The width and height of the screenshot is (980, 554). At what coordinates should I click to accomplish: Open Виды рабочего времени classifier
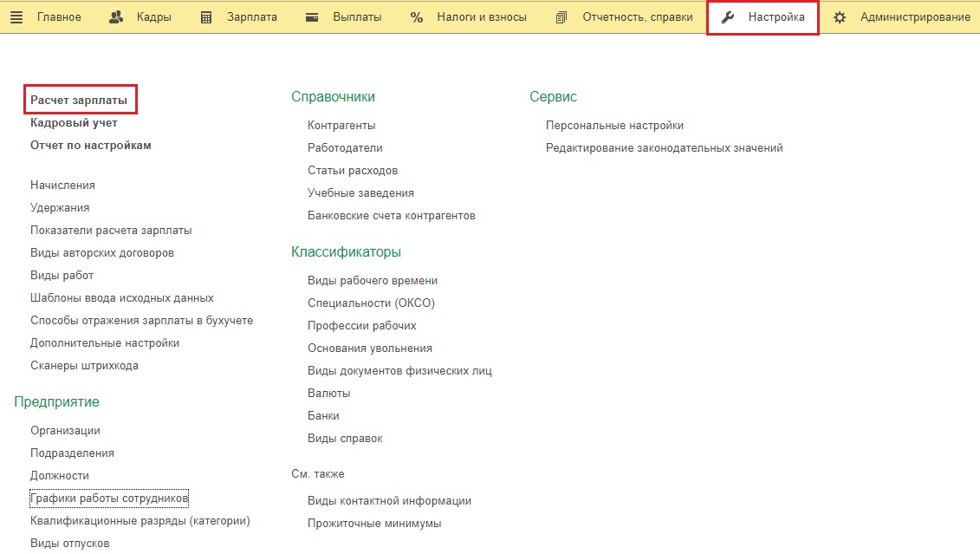click(373, 280)
